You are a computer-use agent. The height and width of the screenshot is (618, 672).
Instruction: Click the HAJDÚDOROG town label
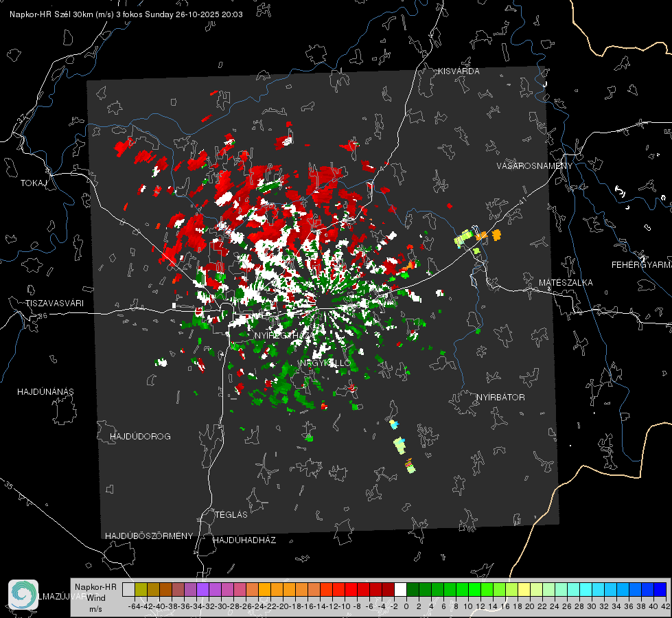(140, 437)
